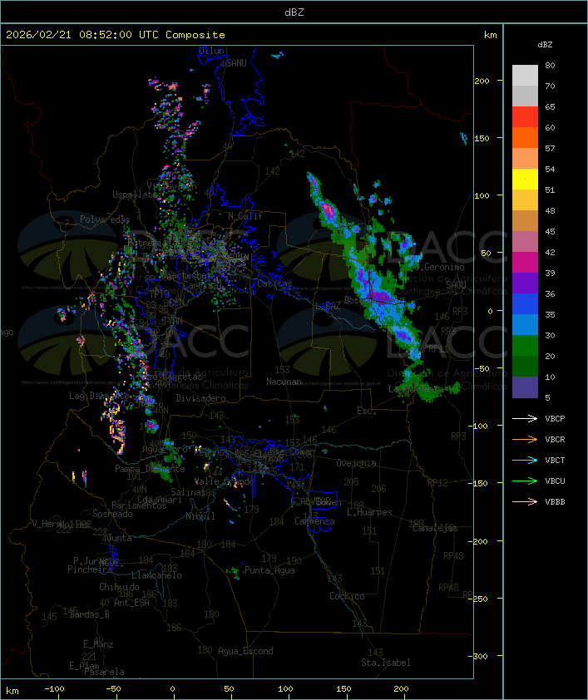Screen dimensions: 588x700
Task: Click the white VBCP arrow icon
Action: 525,419
